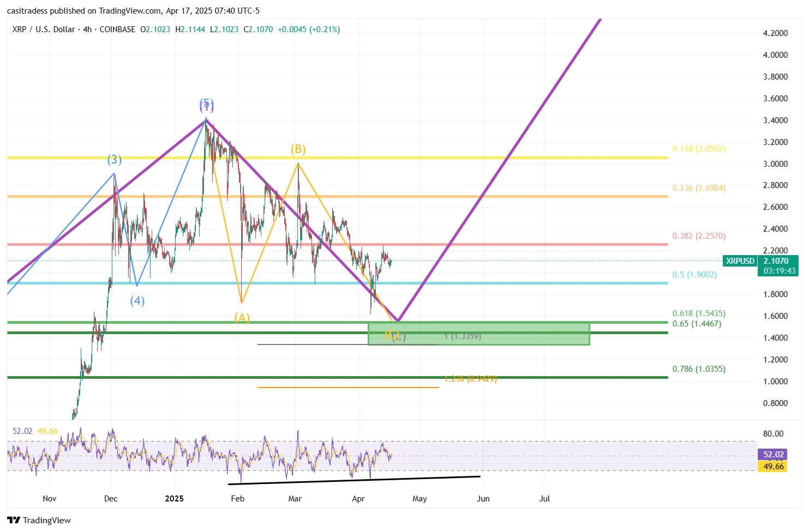
Task: Click the 0.5 (1.9002) Fibonacci level label
Action: point(693,275)
